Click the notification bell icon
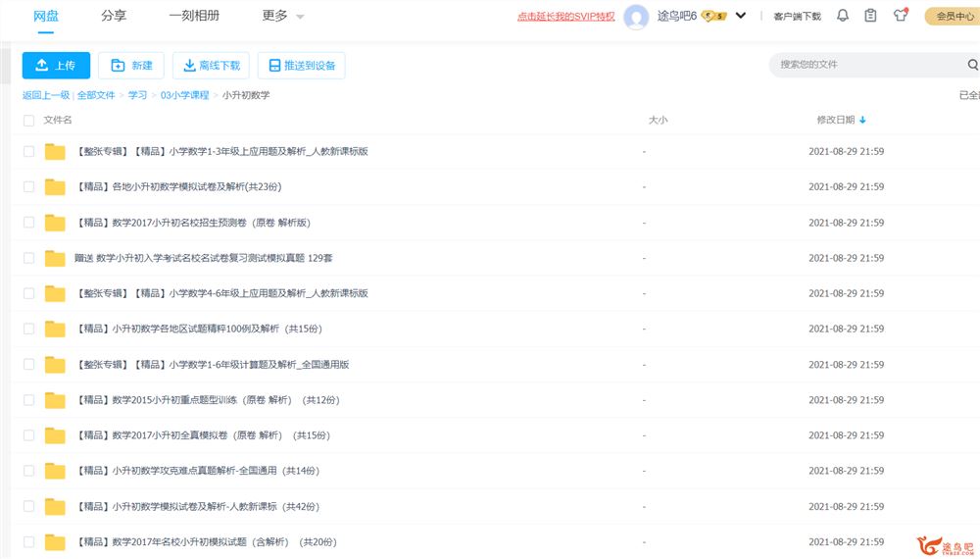 tap(843, 16)
